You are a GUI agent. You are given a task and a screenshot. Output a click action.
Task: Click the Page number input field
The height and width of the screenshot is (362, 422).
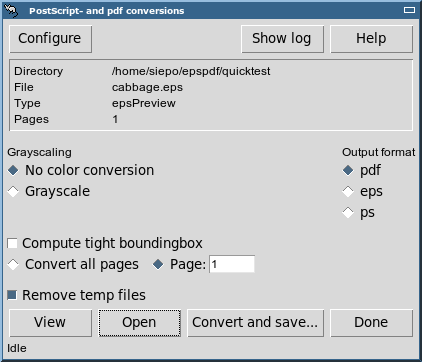click(x=232, y=264)
